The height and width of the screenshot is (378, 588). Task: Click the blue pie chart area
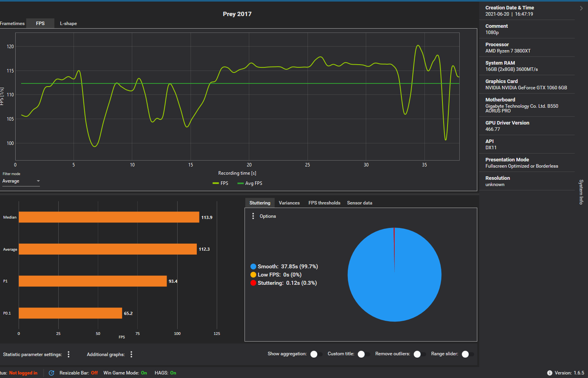(x=394, y=275)
